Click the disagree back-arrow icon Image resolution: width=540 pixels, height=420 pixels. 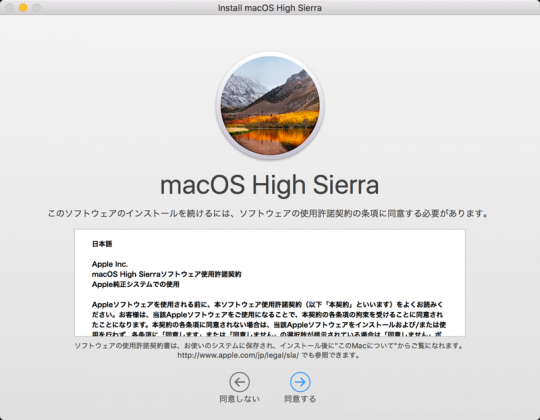click(239, 382)
